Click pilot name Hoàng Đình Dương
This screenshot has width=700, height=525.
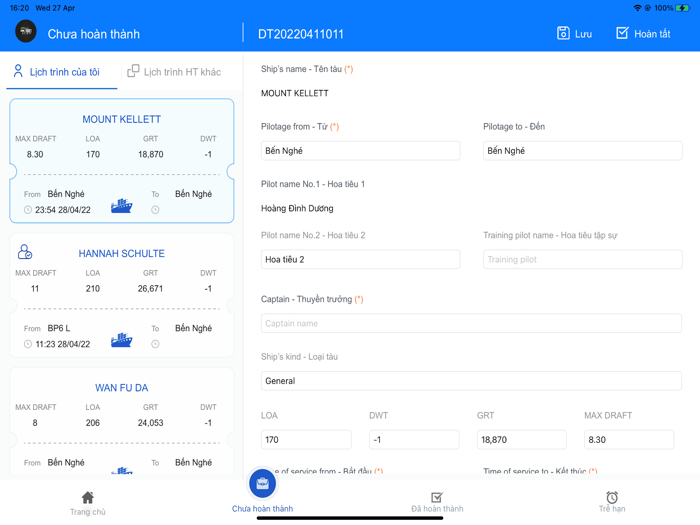[x=297, y=208]
